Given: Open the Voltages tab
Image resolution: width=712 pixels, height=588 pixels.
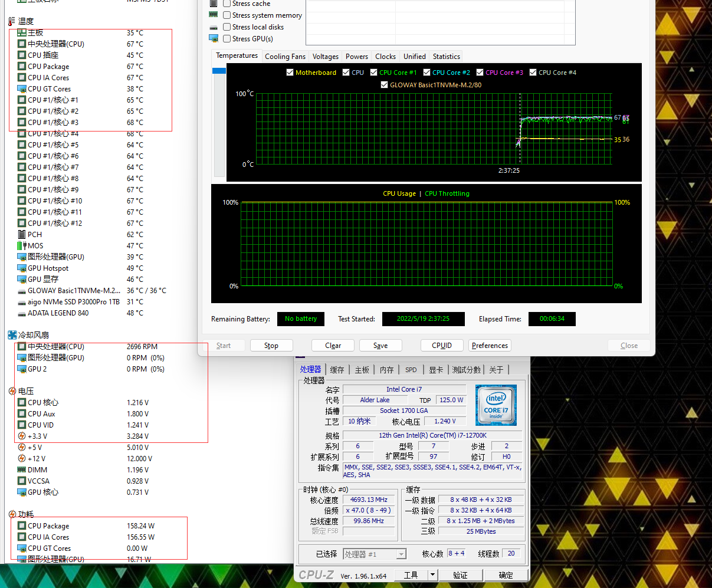Looking at the screenshot, I should 326,57.
